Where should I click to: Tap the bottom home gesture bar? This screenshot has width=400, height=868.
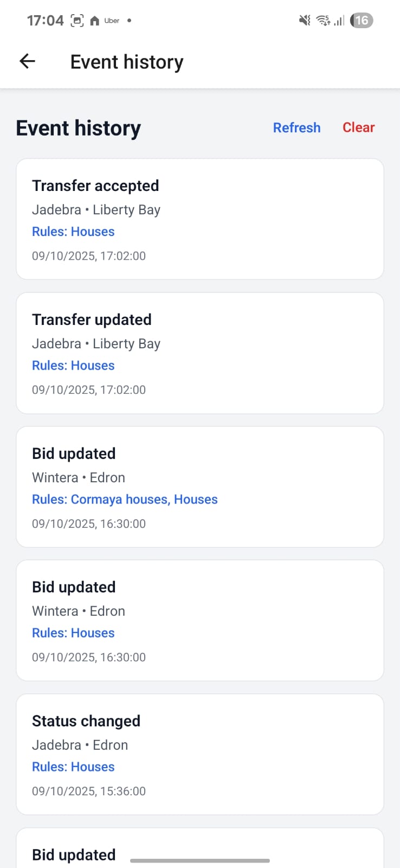[200, 860]
